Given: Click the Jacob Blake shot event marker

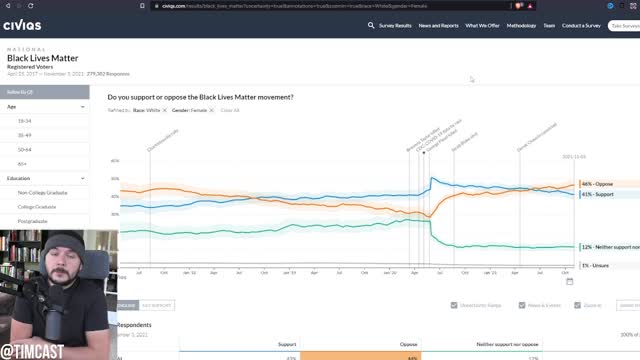Looking at the screenshot, I should pos(464,142).
